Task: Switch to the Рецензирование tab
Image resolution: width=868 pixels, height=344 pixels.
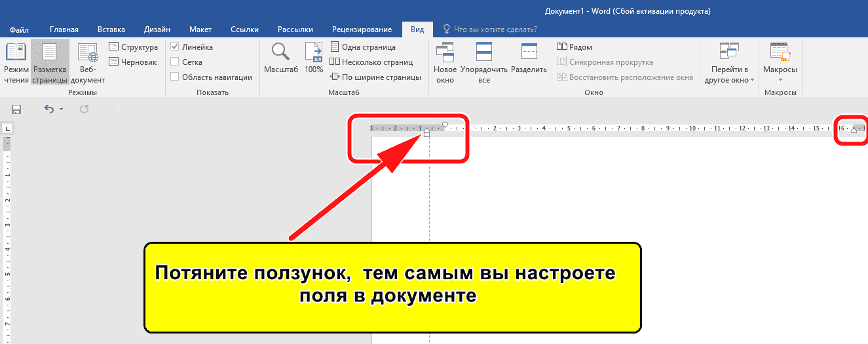Action: (x=362, y=29)
